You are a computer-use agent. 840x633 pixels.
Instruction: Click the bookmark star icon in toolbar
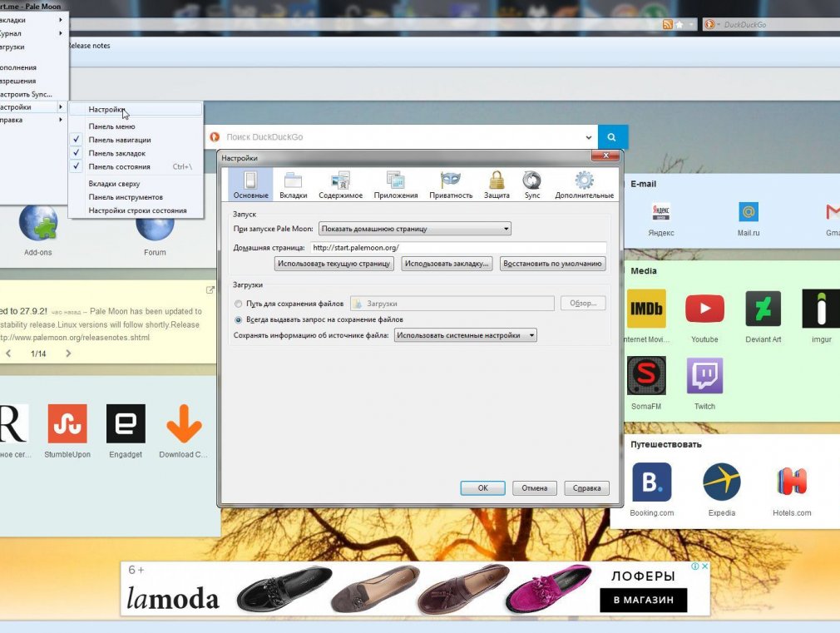tap(679, 25)
